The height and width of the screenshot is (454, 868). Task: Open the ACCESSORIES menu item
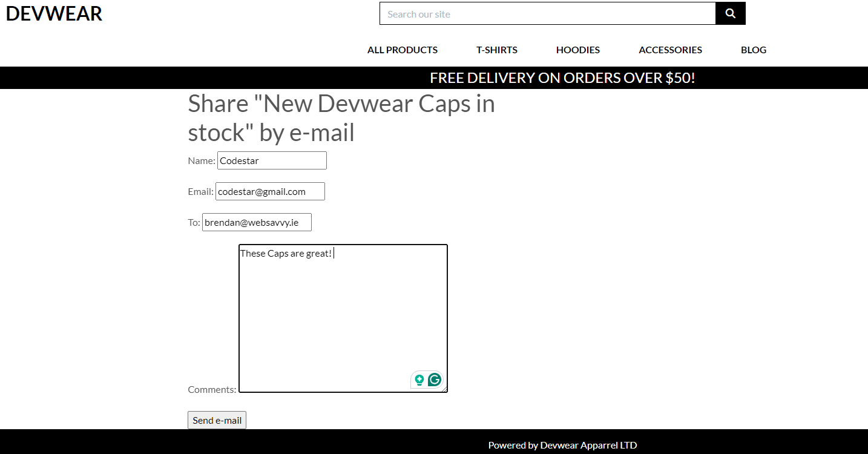point(671,50)
